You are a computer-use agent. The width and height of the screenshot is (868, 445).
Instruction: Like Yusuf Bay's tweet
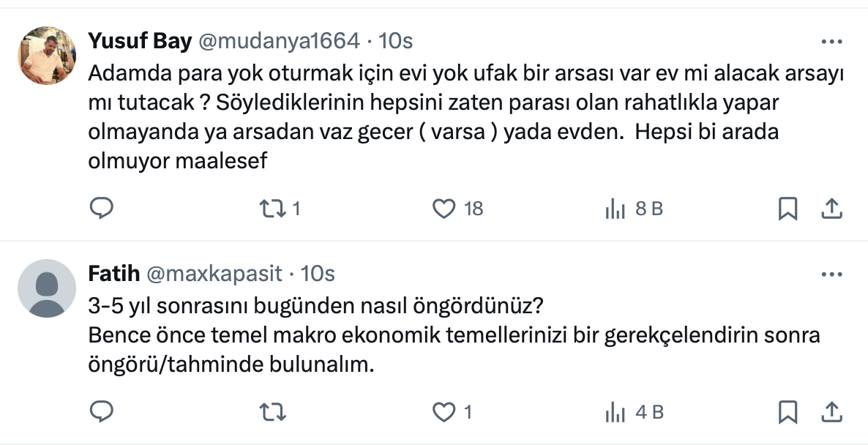pyautogui.click(x=444, y=209)
